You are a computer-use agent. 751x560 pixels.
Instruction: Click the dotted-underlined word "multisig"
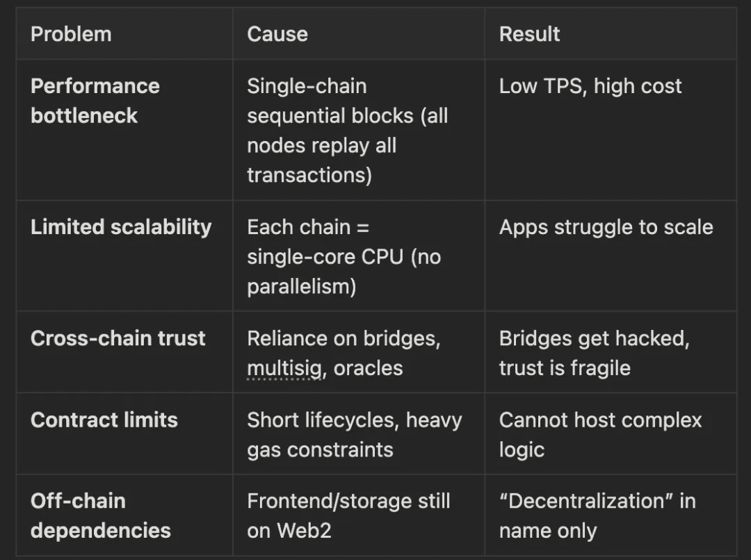click(x=284, y=368)
